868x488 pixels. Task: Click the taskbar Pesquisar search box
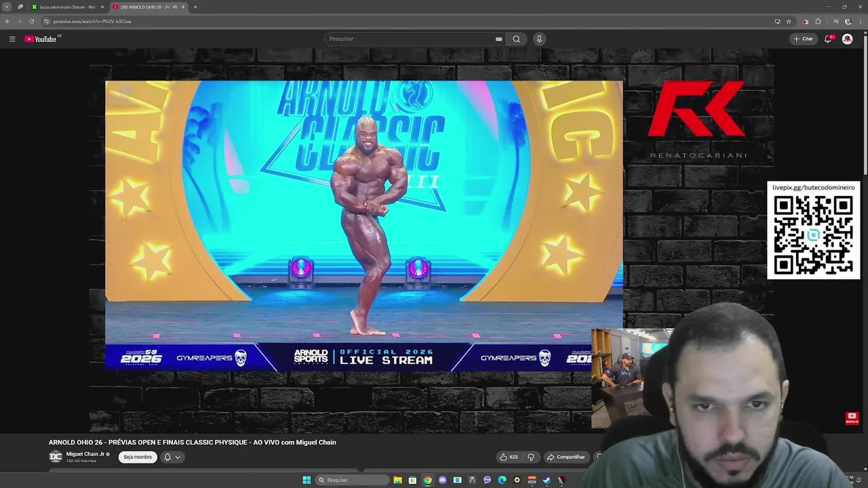coord(353,480)
